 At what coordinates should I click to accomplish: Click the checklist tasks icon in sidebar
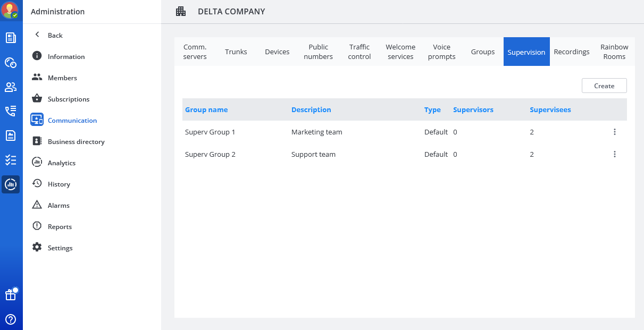[11, 160]
